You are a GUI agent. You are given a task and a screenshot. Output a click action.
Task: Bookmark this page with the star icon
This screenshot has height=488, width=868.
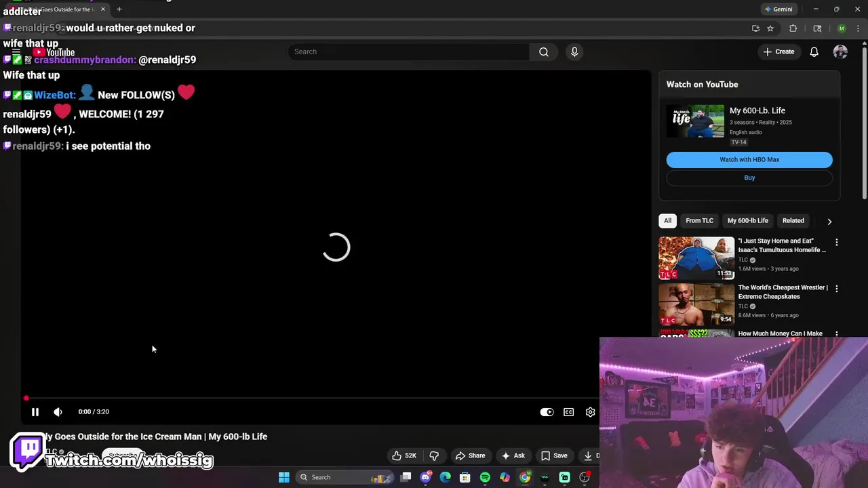770,28
